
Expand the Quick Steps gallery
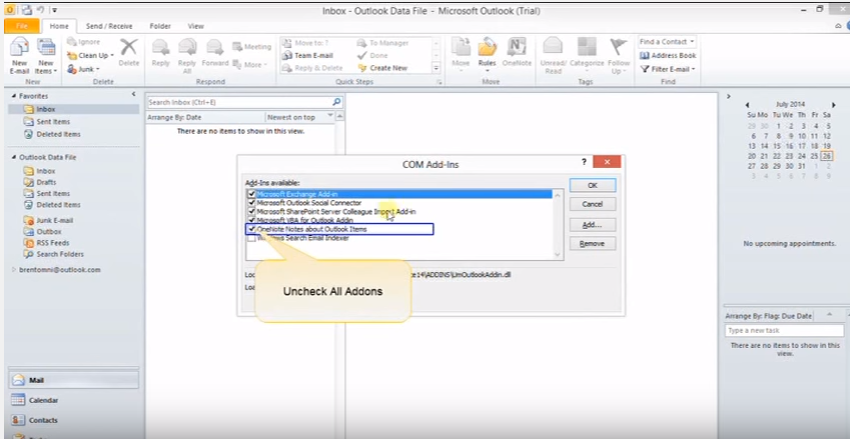pos(436,68)
